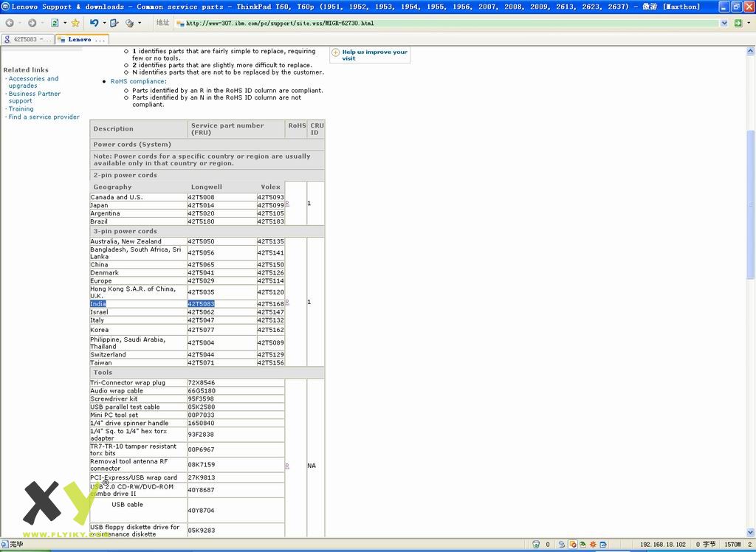Screen dimensions: 756x552
Task: Click the highlighted India cell
Action: (x=98, y=304)
